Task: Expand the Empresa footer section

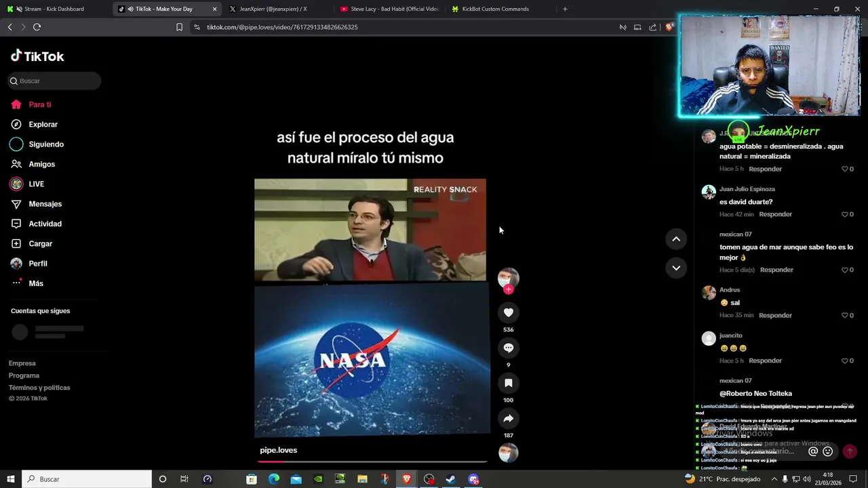Action: (22, 363)
